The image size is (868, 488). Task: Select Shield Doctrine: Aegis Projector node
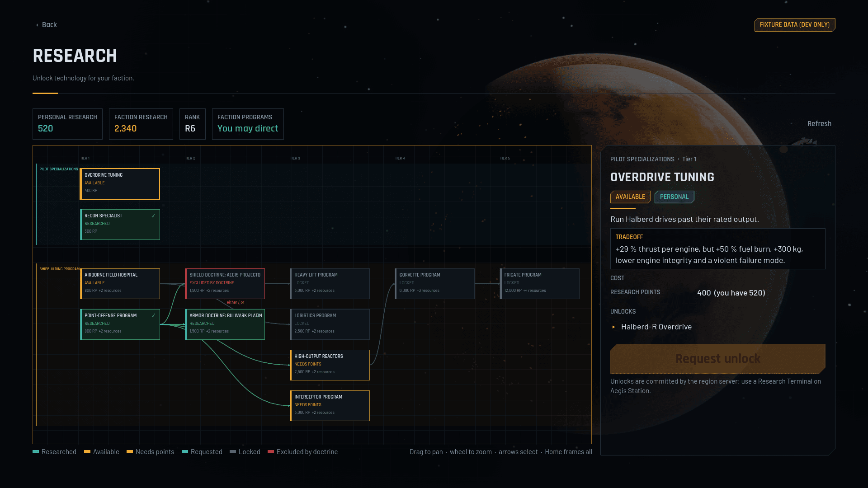(225, 284)
